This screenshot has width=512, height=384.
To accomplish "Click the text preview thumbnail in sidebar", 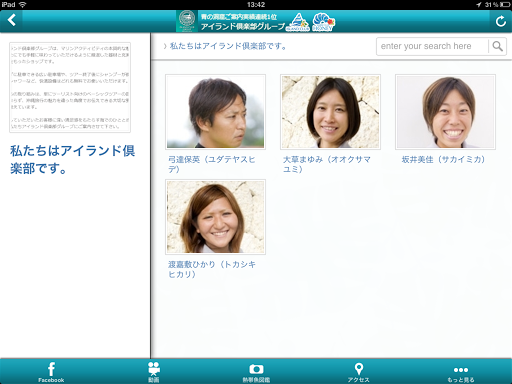I will [x=70, y=87].
